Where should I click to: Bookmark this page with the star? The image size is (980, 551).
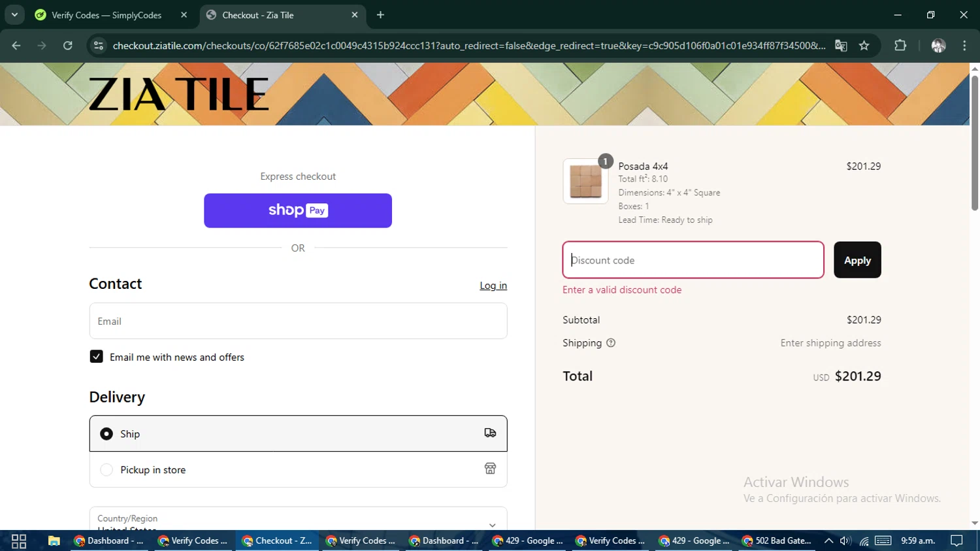point(864,46)
